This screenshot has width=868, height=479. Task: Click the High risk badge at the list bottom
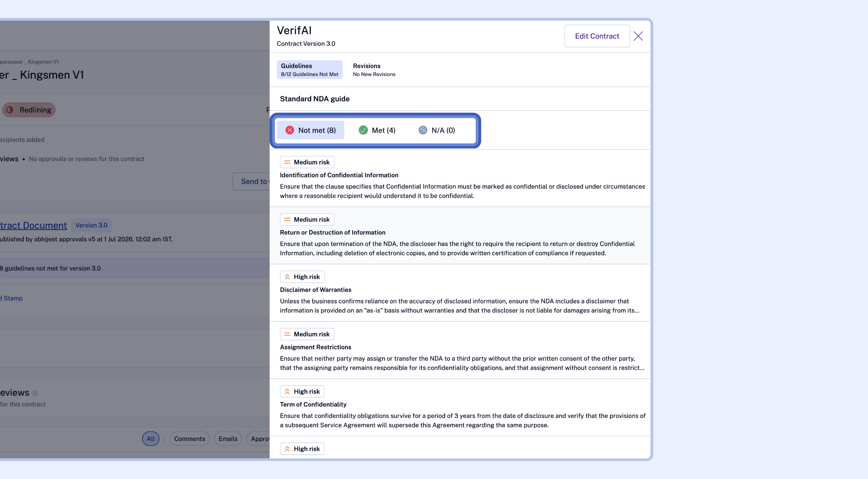[302, 448]
